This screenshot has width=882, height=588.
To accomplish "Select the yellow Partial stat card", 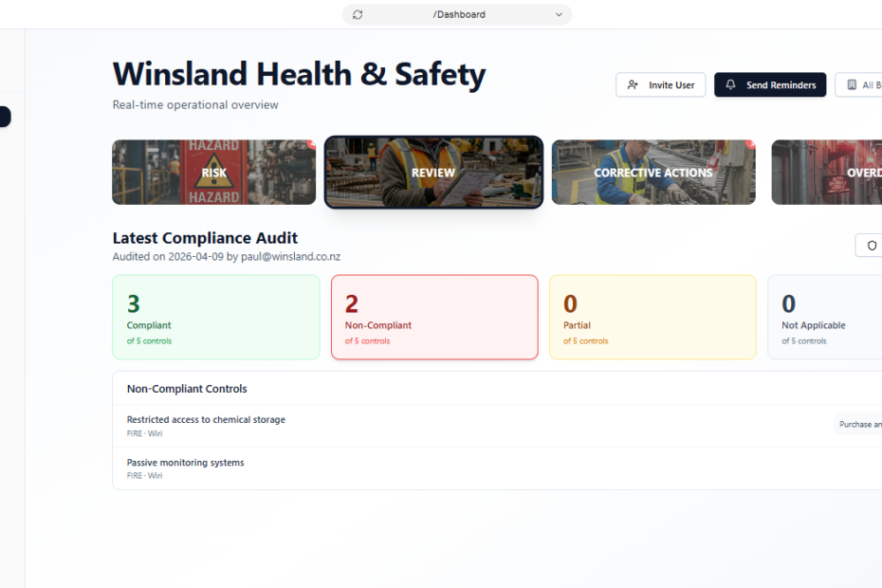I will pos(652,317).
